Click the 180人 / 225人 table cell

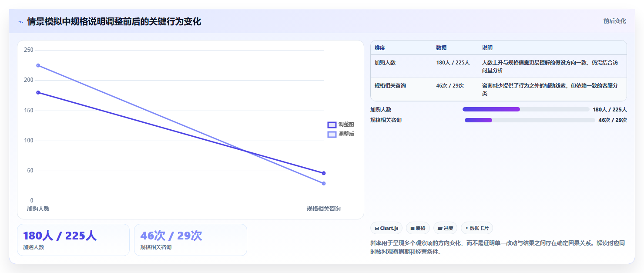[x=453, y=63]
